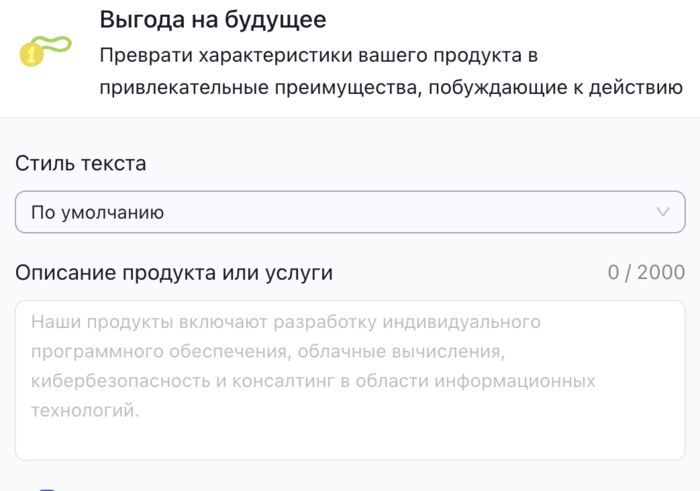This screenshot has height=491, width=700.
Task: Click the chevron arrow in the text style field
Action: tap(663, 212)
